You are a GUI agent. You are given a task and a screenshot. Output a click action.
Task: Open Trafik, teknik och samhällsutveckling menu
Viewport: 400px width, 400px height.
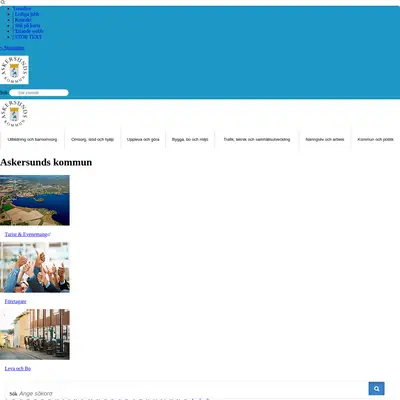pos(257,139)
